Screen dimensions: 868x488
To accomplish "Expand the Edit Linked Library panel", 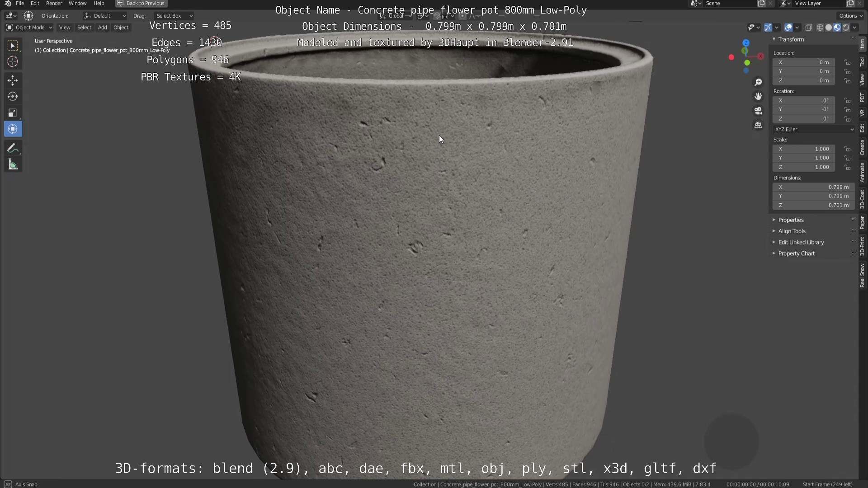I will point(801,243).
